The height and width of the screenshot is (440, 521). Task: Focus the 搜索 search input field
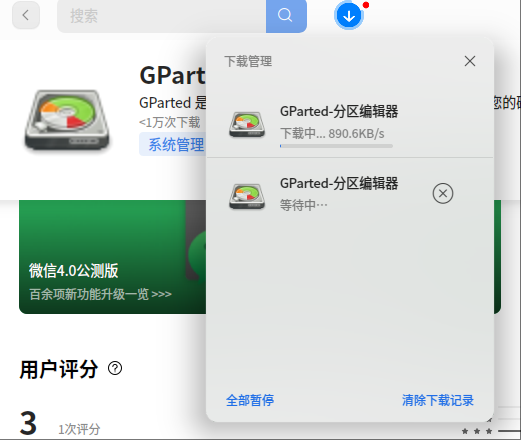162,16
